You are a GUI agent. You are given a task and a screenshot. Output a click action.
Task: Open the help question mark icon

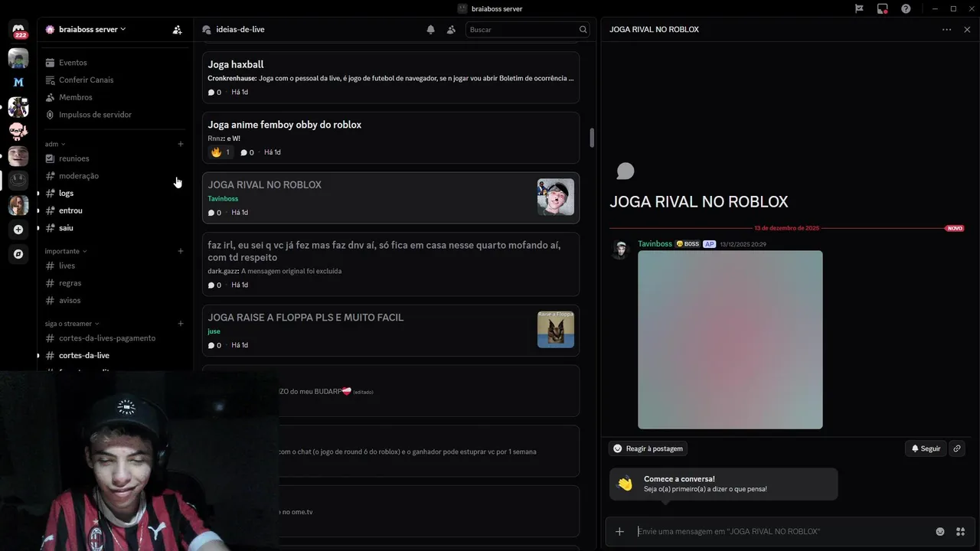coord(906,8)
